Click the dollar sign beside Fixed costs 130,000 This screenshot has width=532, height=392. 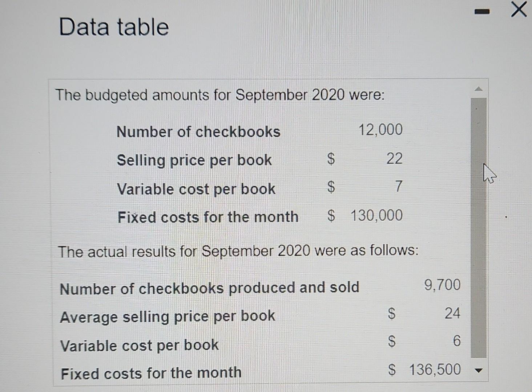[331, 216]
